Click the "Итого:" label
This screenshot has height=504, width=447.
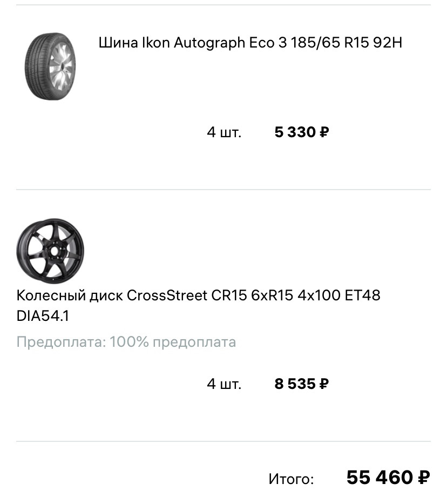coord(291,479)
